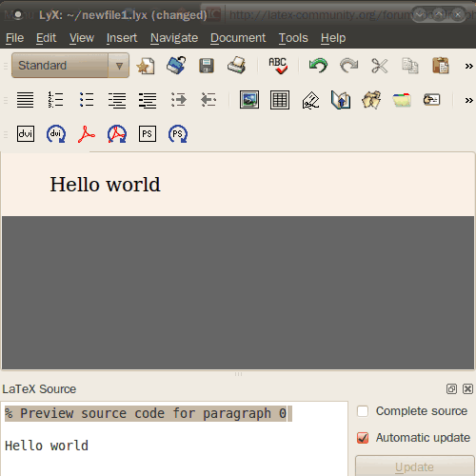View document as DVI
Screen dimensions: 476x476
click(26, 133)
